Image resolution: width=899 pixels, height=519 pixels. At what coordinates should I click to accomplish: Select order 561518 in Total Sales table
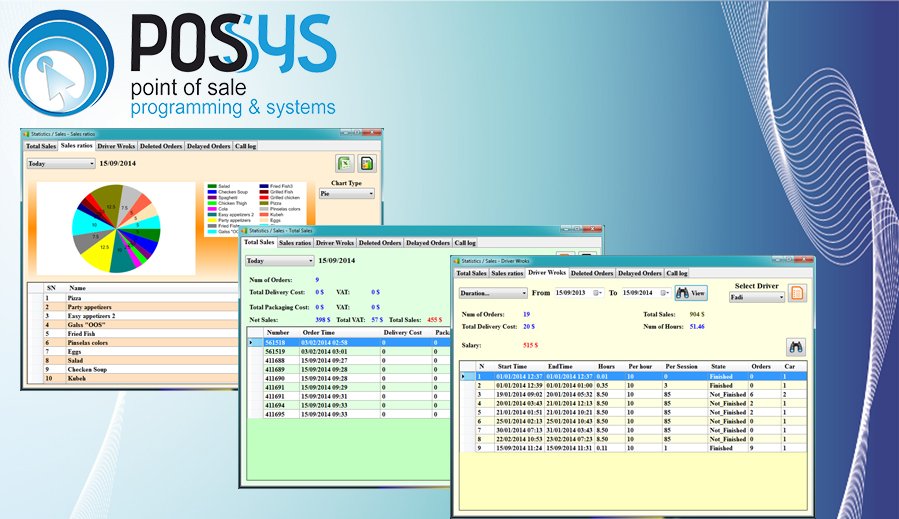348,343
